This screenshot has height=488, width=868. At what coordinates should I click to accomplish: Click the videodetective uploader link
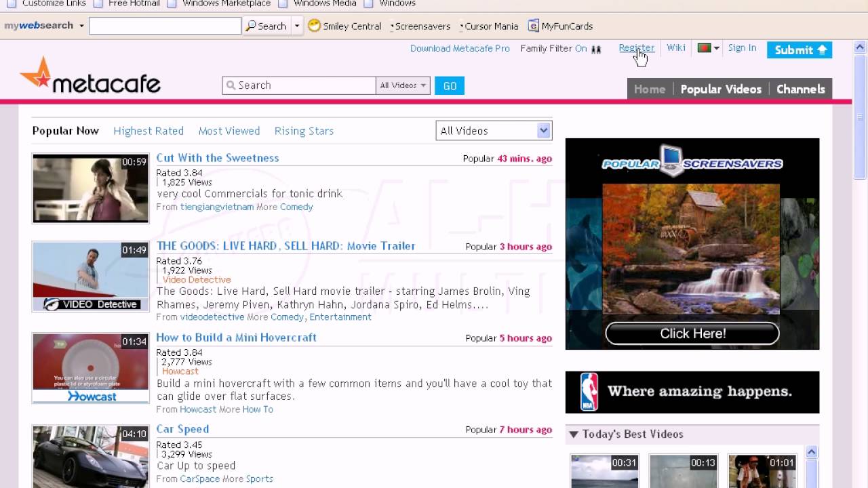tap(212, 317)
